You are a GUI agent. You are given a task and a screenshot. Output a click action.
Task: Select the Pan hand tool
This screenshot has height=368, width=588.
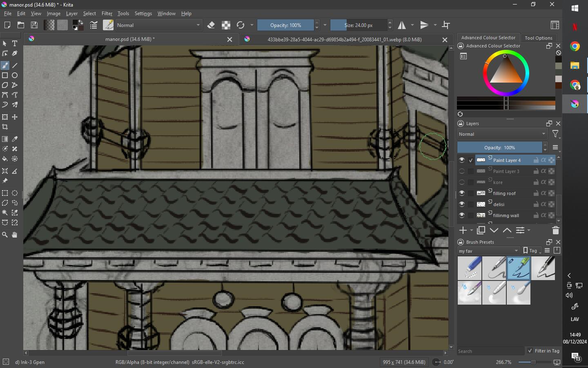15,235
